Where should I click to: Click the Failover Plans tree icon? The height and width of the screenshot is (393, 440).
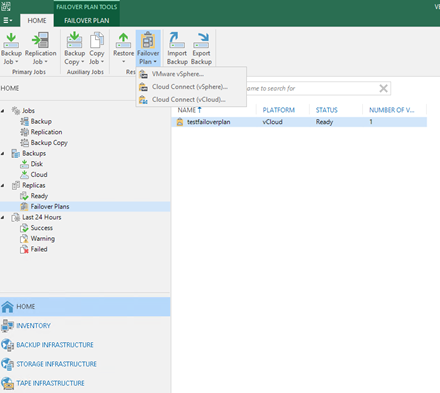(24, 207)
